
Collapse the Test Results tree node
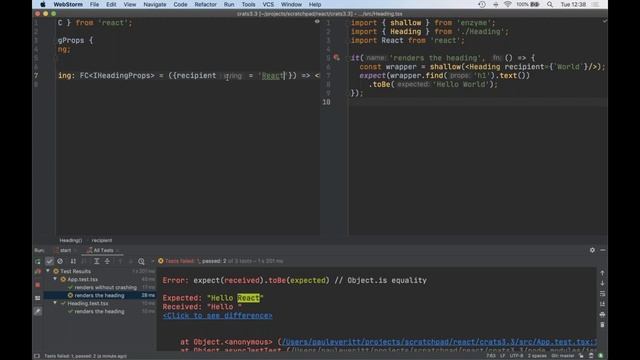click(x=48, y=271)
